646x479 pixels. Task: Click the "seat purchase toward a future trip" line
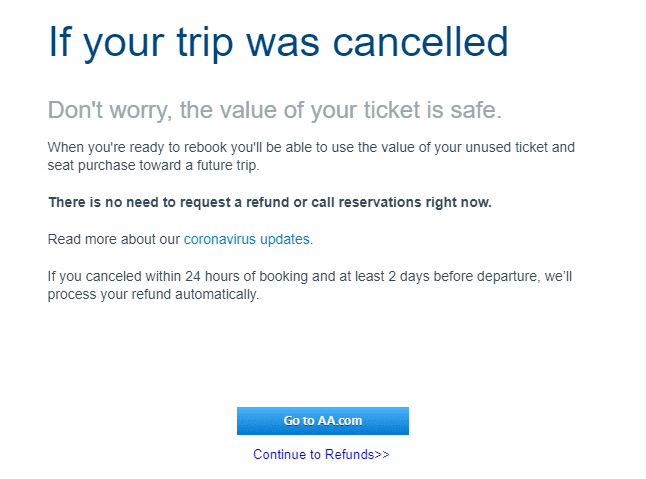tap(153, 165)
